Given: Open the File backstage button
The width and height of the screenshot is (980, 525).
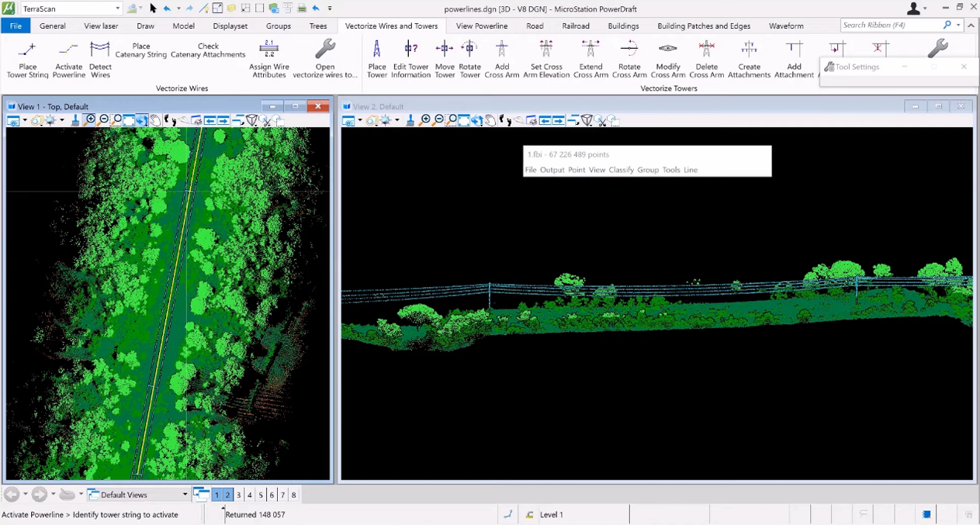Looking at the screenshot, I should [x=16, y=26].
